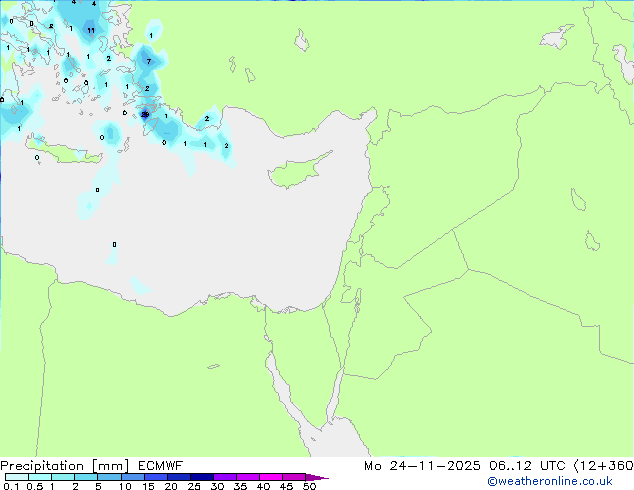634x490 pixels.
Task: Pick the 2–5 mm light blue legend swatch
Action: pyautogui.click(x=86, y=477)
